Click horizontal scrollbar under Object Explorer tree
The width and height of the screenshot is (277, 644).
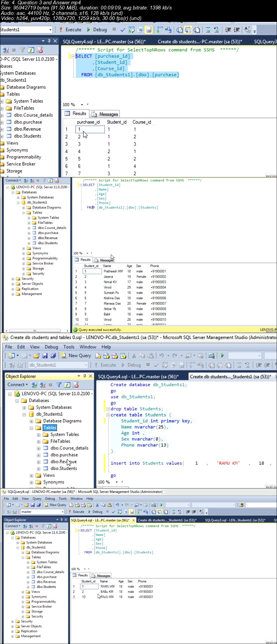point(35,331)
